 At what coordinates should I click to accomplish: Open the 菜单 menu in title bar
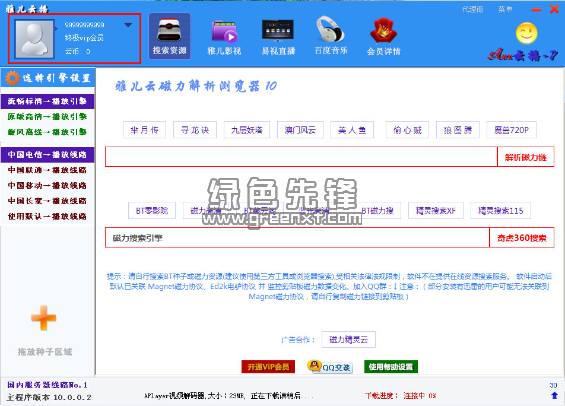point(505,9)
